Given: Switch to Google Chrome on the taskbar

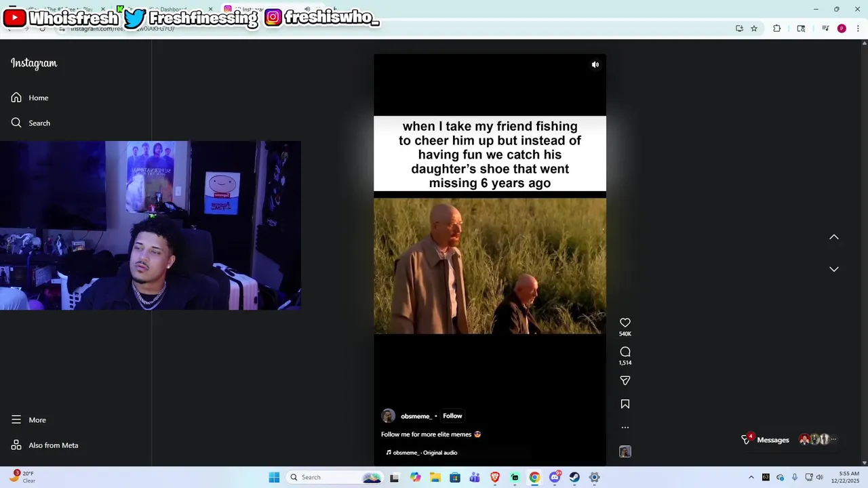Looking at the screenshot, I should click(x=535, y=477).
